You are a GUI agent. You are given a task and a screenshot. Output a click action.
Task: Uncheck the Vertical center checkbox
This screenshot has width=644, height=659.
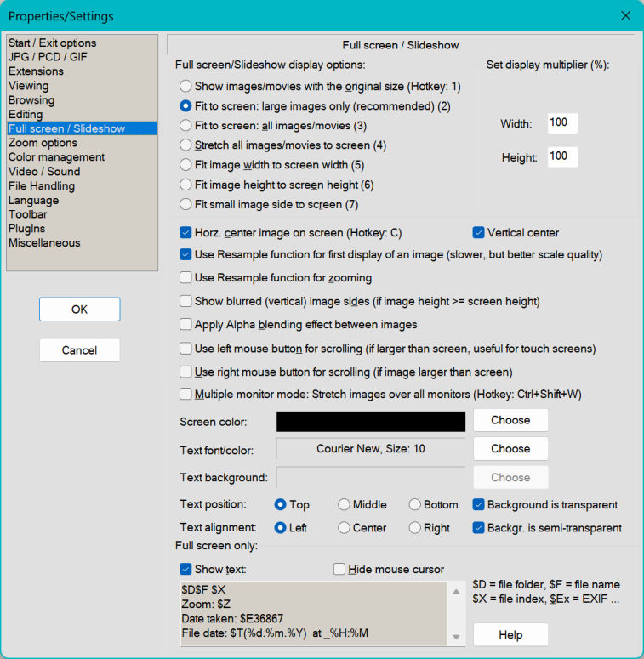tap(479, 232)
